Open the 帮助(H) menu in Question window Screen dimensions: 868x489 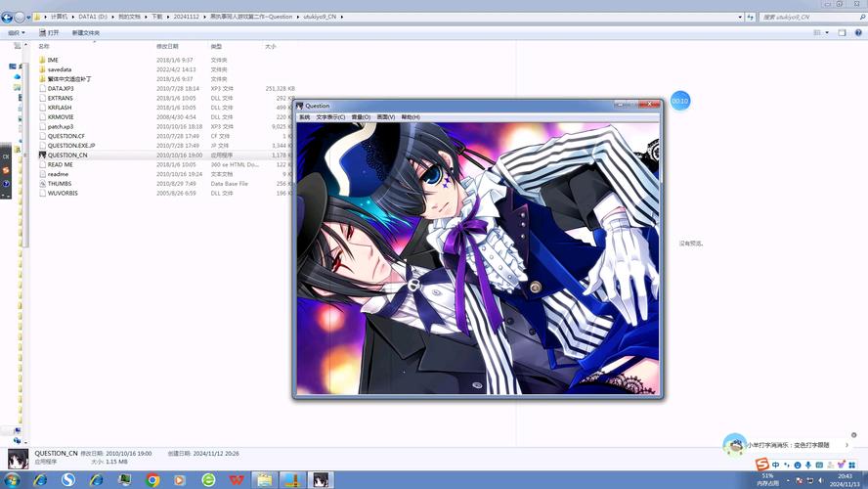click(x=411, y=116)
